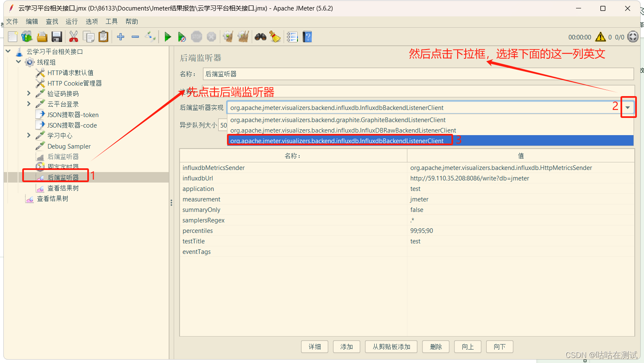Open the 工具 menu
The width and height of the screenshot is (644, 363).
[112, 21]
